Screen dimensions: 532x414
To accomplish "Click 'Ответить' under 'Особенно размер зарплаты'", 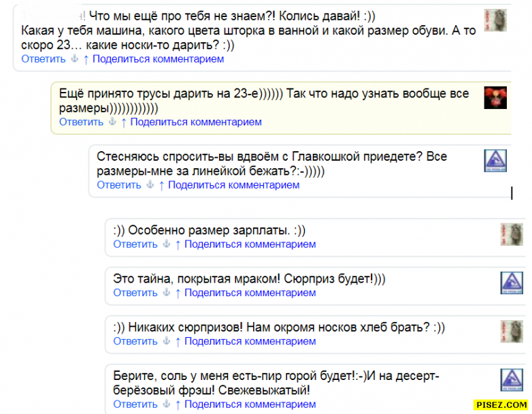I will point(135,244).
